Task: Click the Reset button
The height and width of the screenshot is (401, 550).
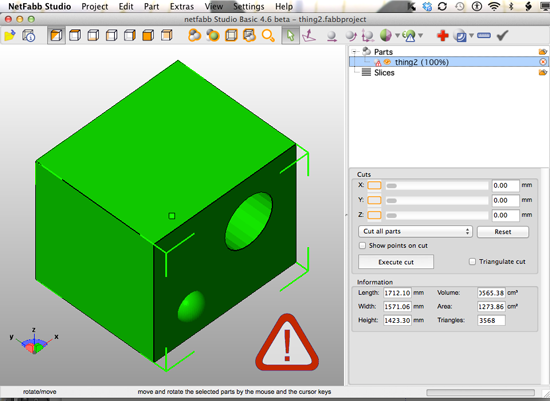Action: tap(503, 232)
